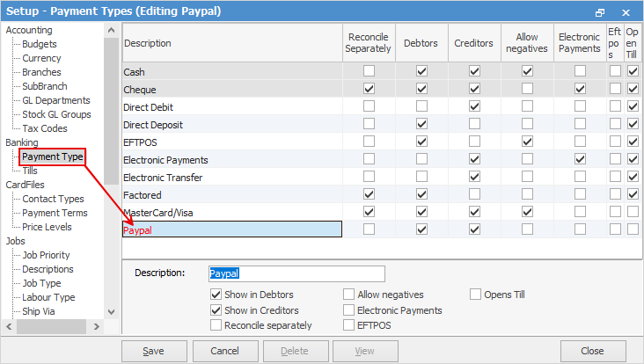Click the Reconcile Separately column header
Image resolution: width=644 pixels, height=364 pixels.
[369, 43]
